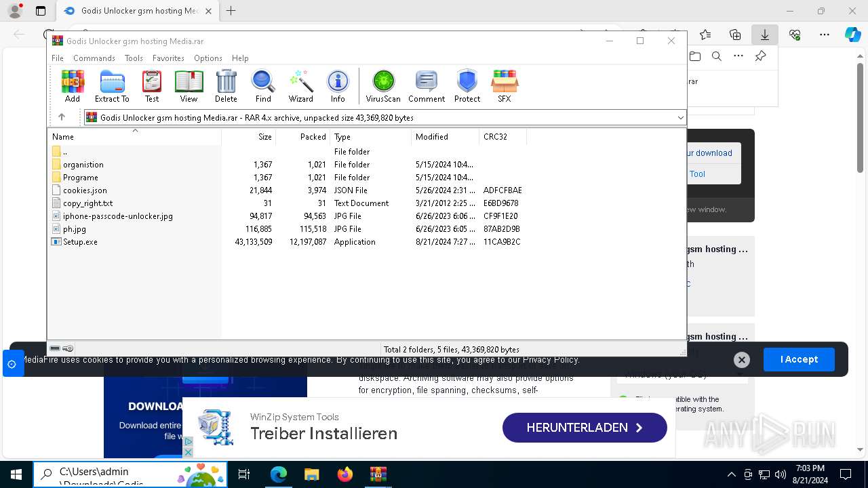Open the Options menu
Image resolution: width=868 pixels, height=488 pixels.
click(x=208, y=58)
